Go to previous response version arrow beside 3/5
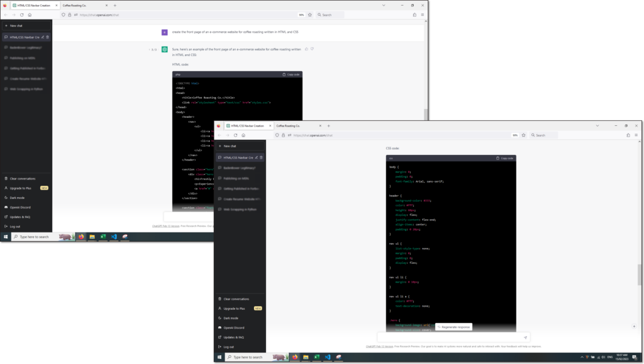This screenshot has width=644, height=364. pos(148,50)
